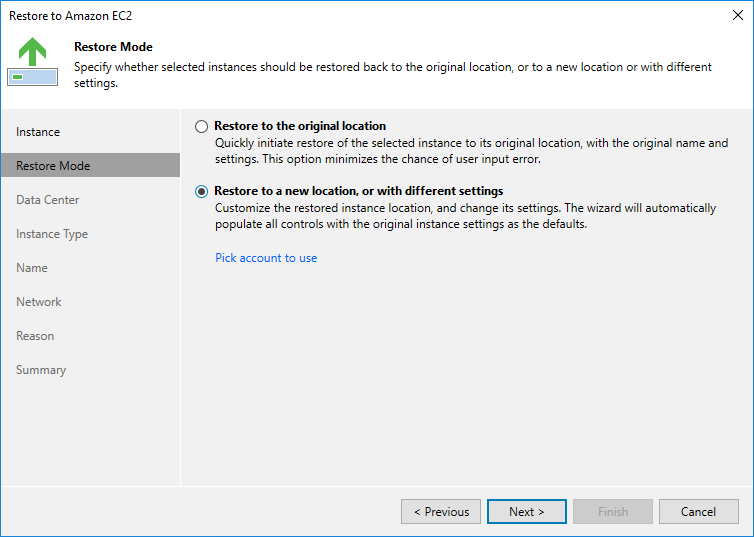Open the Data Center wizard step

tap(48, 200)
